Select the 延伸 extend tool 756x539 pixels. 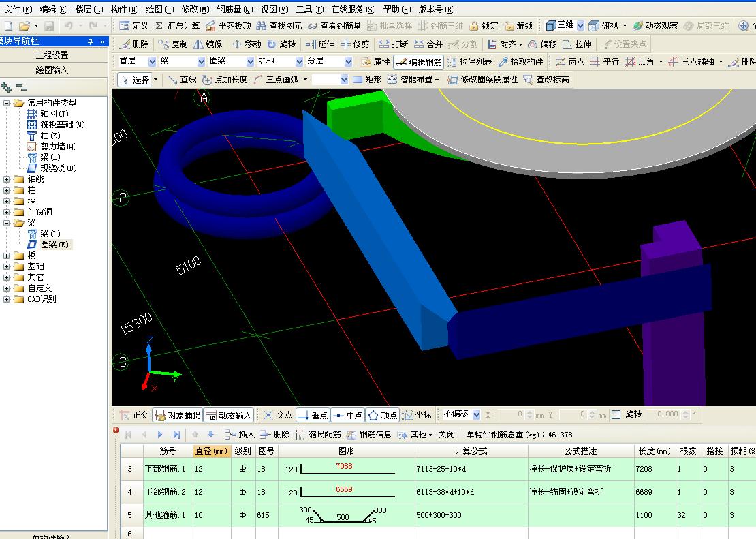coord(319,44)
